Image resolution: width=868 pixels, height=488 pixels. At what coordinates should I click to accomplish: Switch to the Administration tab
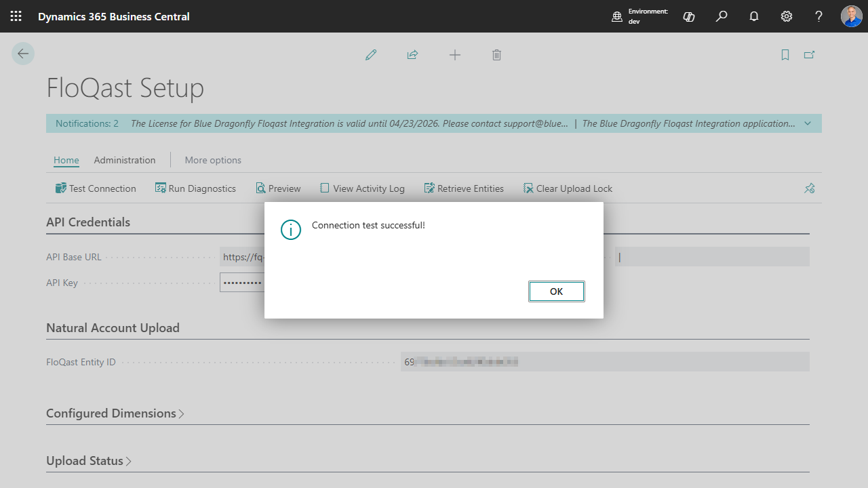(x=125, y=160)
